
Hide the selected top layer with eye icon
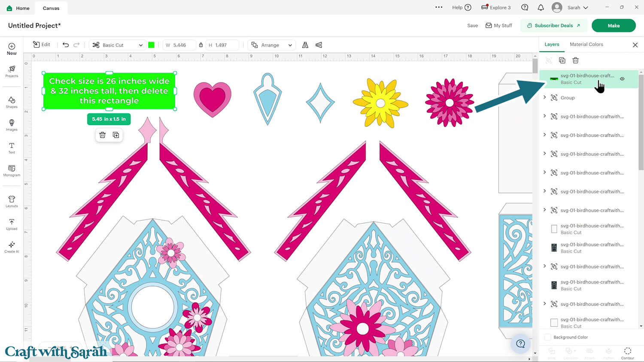[622, 79]
